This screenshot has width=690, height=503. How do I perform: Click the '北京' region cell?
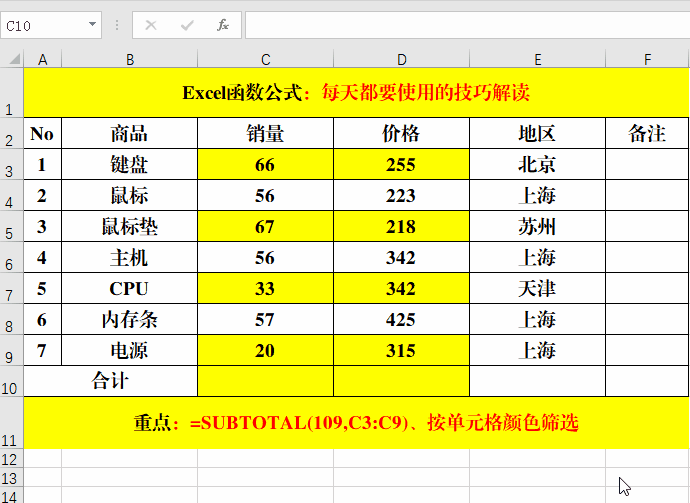pyautogui.click(x=537, y=164)
